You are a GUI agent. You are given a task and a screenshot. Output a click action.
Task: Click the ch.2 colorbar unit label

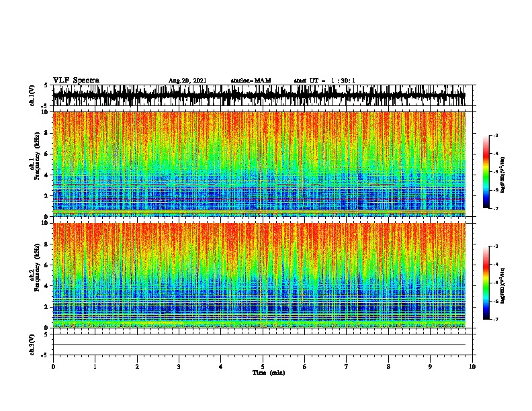503,286
